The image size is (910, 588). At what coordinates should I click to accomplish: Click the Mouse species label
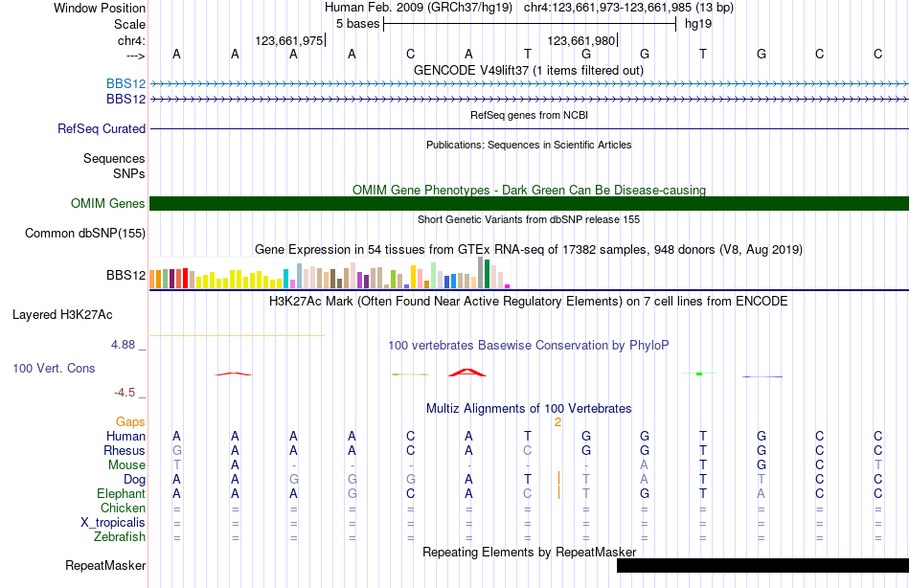(x=126, y=465)
